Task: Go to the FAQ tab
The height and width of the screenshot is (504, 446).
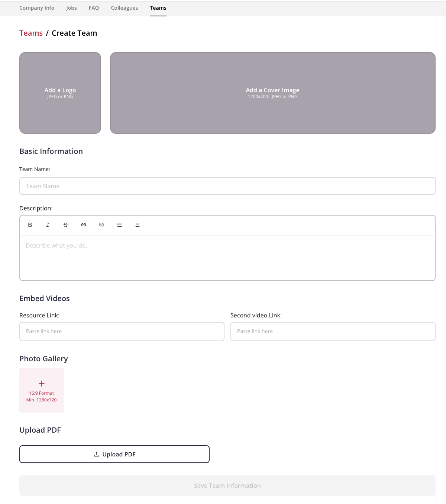Action: click(x=94, y=8)
